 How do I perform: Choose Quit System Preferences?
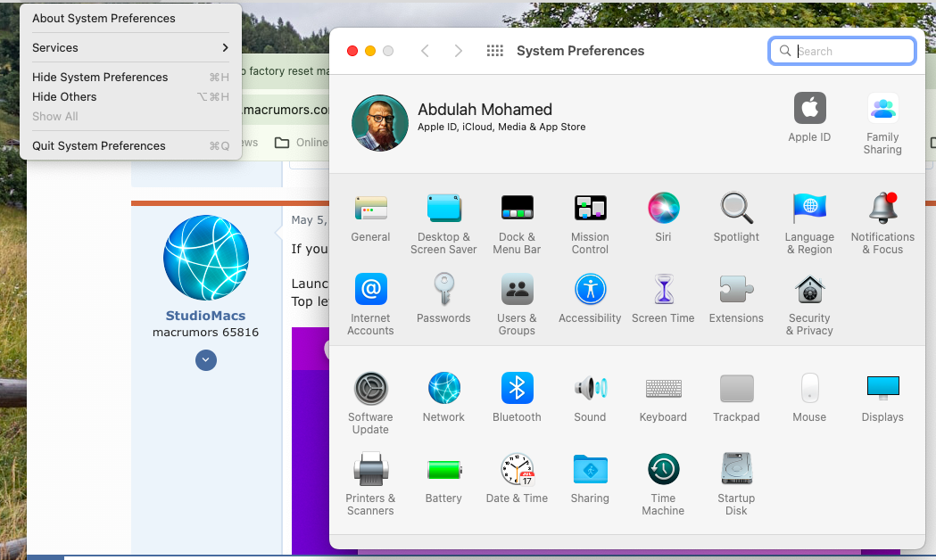[131, 145]
